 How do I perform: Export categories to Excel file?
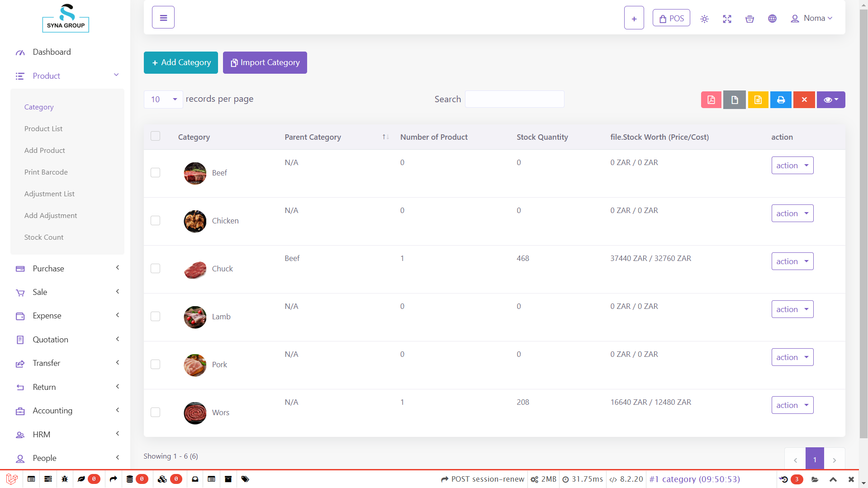click(758, 99)
